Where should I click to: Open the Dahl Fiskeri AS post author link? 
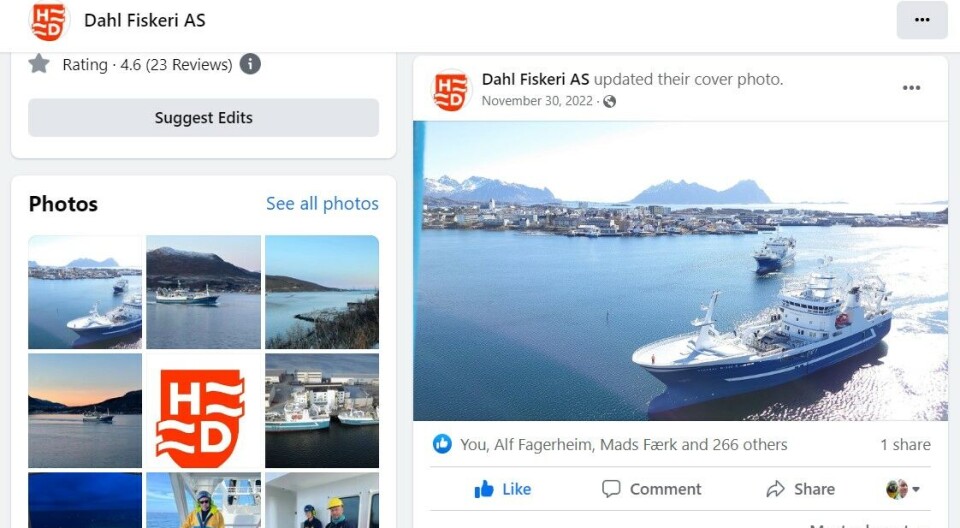tap(535, 79)
